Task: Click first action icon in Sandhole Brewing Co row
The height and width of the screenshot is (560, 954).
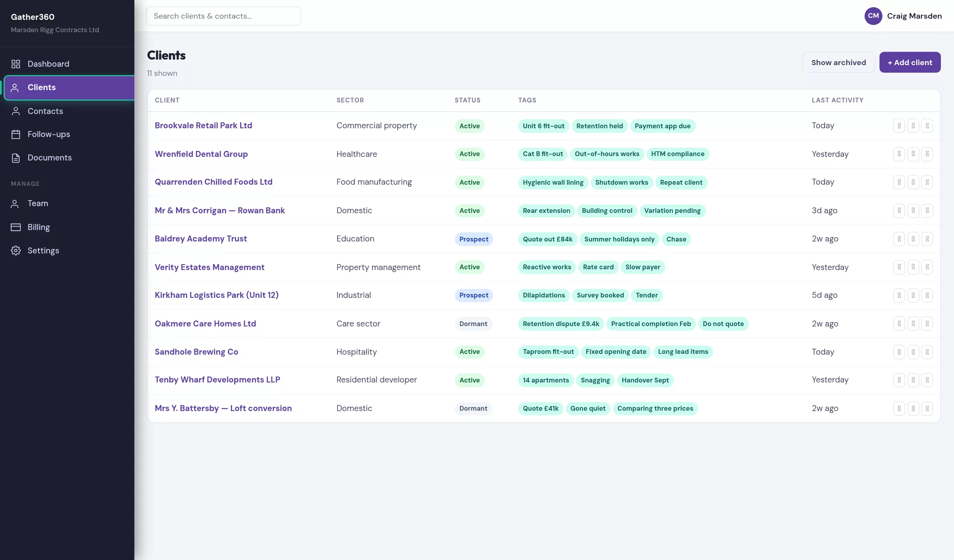Action: click(899, 352)
